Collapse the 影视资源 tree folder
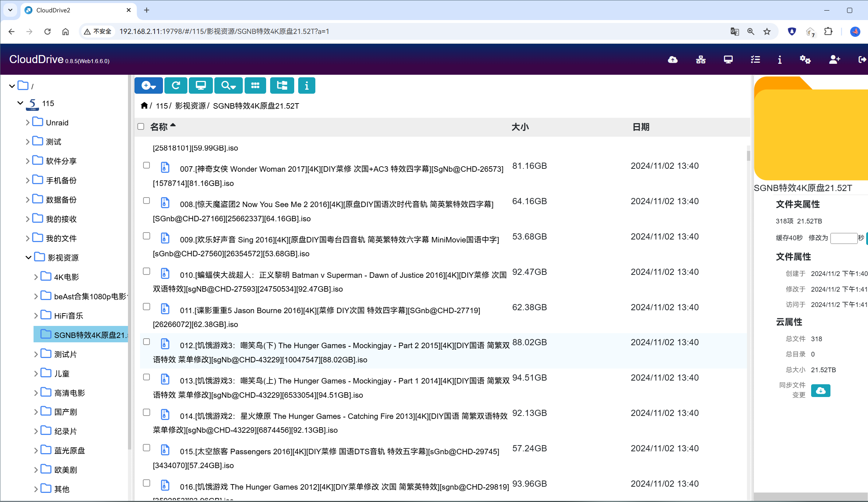The image size is (868, 502). pyautogui.click(x=28, y=258)
